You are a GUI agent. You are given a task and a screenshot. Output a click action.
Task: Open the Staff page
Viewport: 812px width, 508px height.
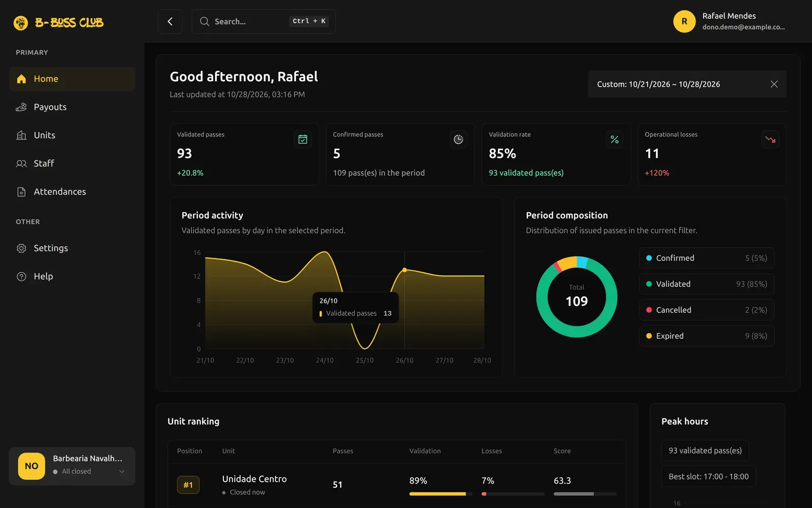[x=72, y=164]
